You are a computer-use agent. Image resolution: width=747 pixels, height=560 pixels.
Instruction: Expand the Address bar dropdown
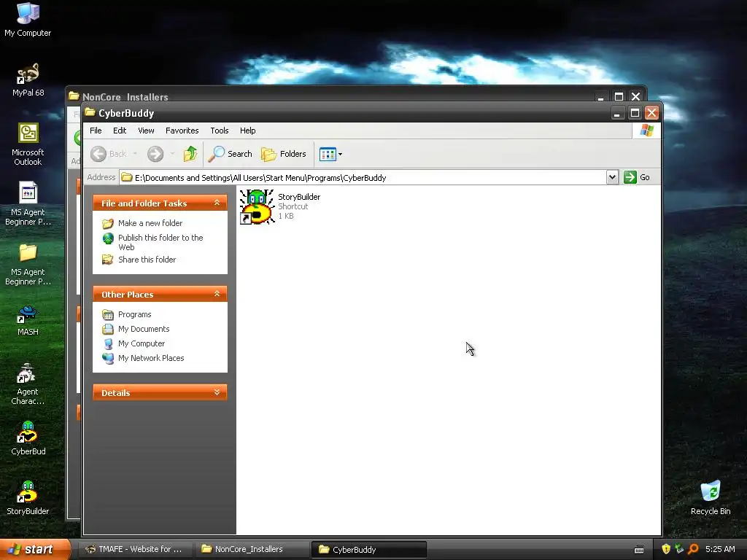click(x=612, y=178)
